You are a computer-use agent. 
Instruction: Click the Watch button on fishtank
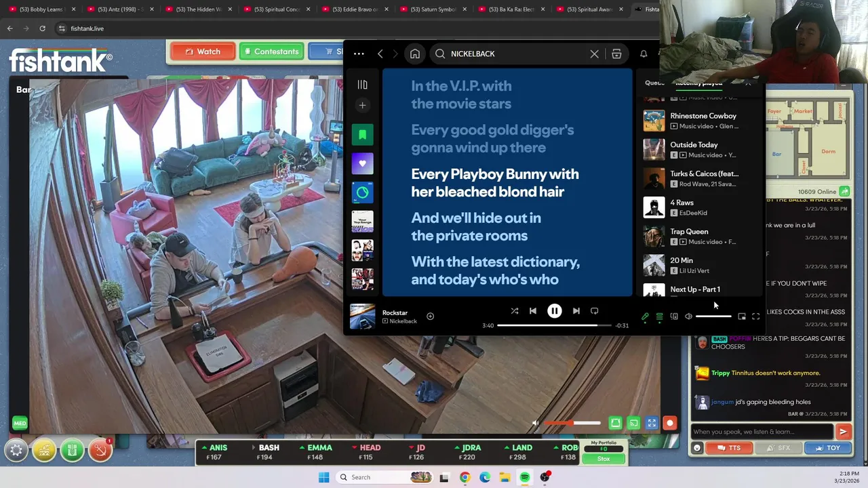point(202,52)
